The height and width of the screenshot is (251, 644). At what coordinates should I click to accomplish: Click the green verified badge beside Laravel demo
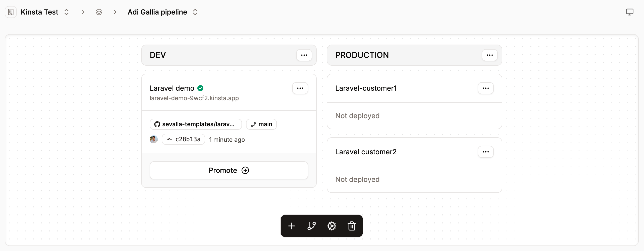[x=200, y=88]
